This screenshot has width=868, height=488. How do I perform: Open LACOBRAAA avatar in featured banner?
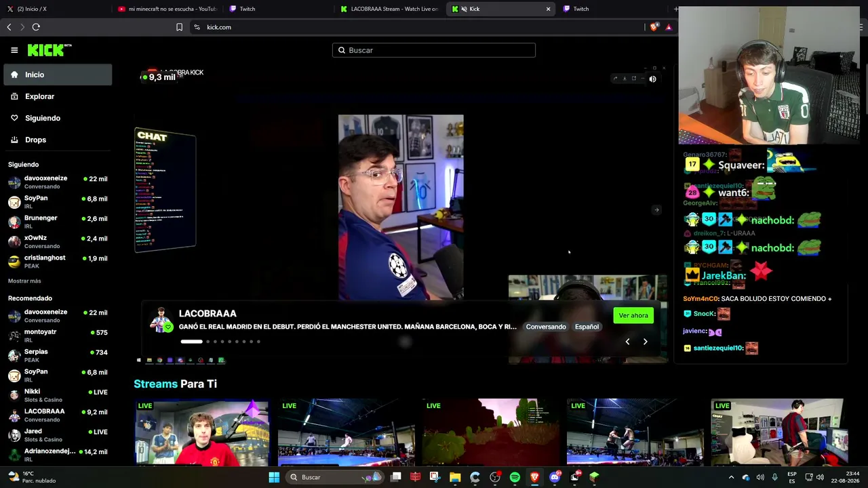tap(161, 320)
